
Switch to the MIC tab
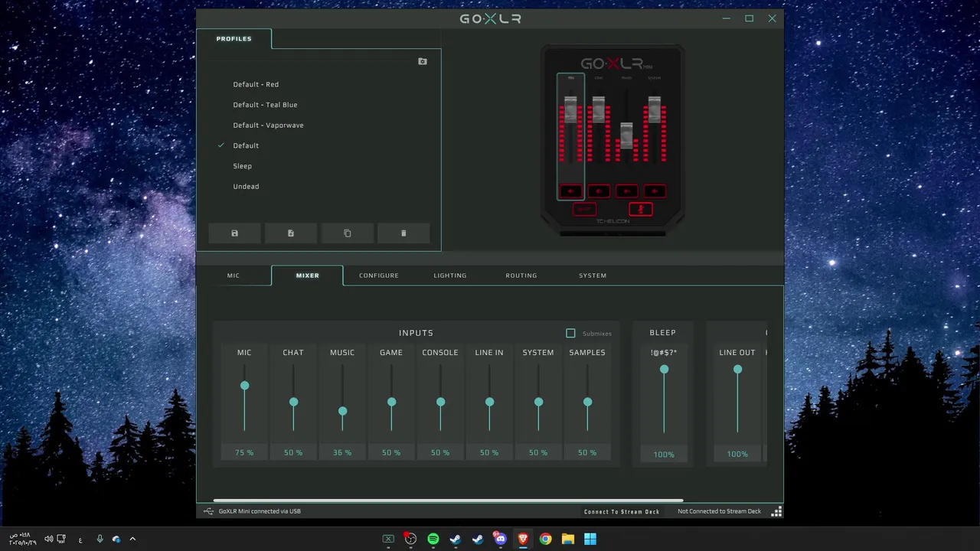tap(234, 275)
